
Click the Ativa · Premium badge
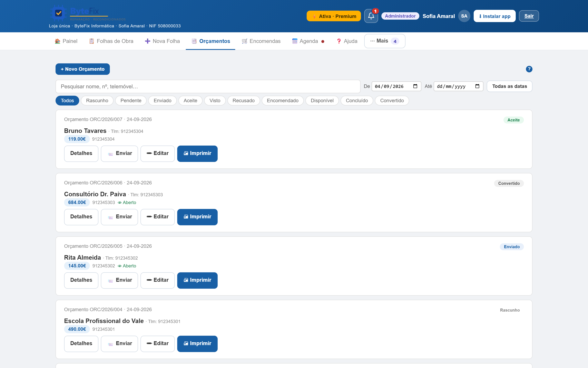point(334,16)
